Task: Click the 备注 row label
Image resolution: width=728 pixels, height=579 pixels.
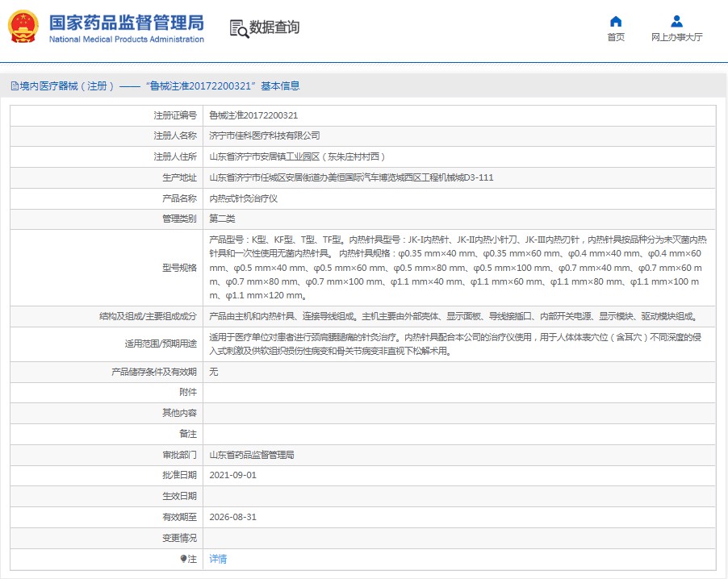Action: click(x=188, y=434)
